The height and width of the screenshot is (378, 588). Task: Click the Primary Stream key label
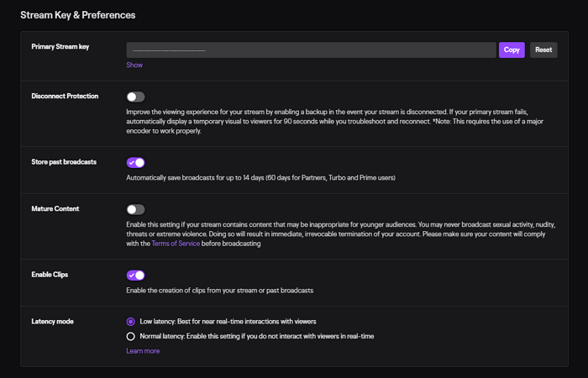[x=60, y=47]
